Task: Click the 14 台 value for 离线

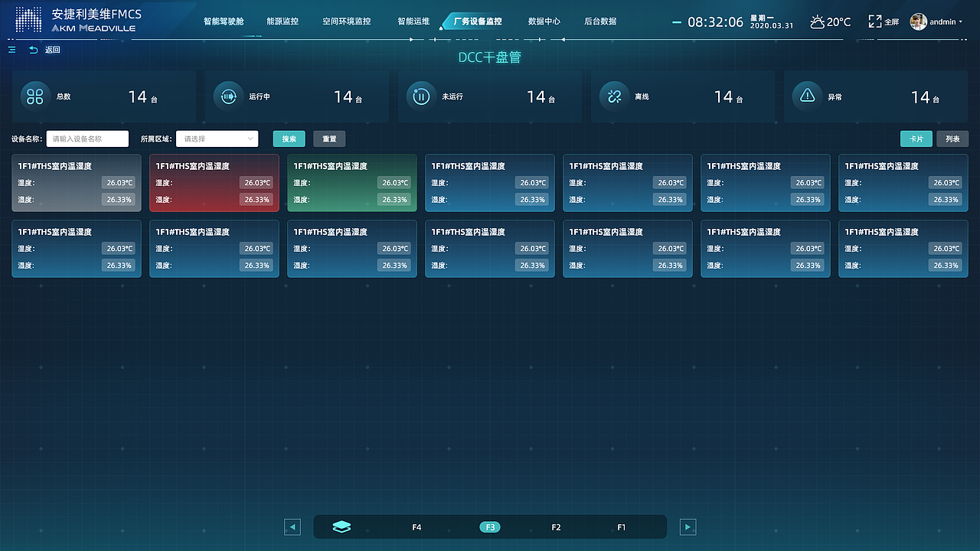Action: 728,97
